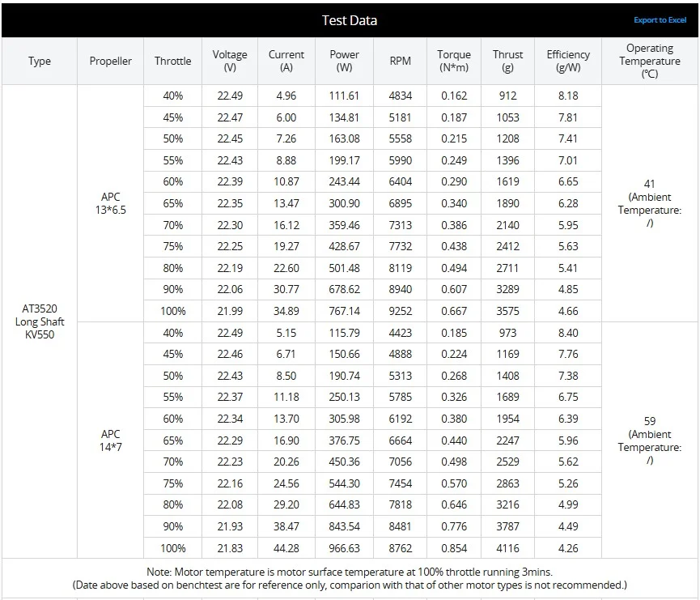700x600 pixels.
Task: Click the Operating Temperature column header
Action: pos(649,61)
